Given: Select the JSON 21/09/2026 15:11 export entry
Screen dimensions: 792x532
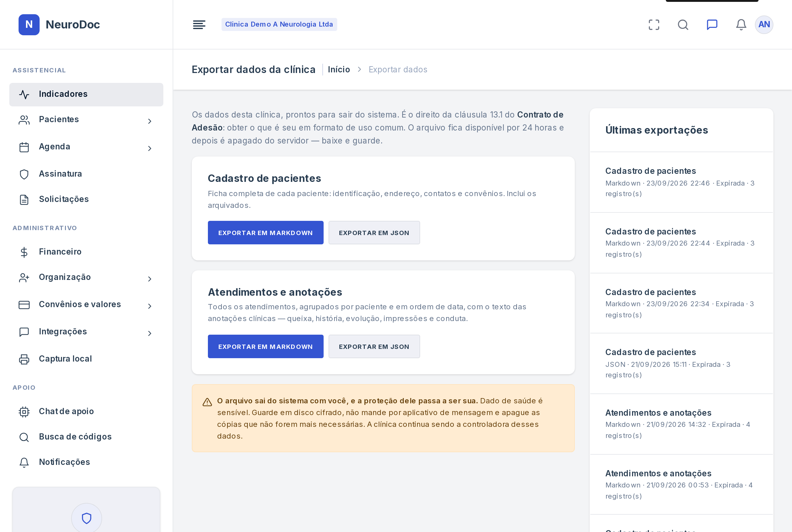Looking at the screenshot, I should (681, 363).
